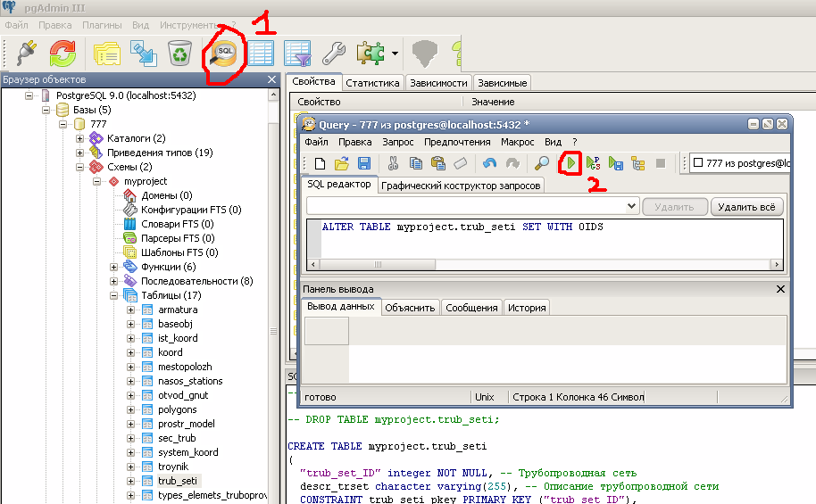
Task: Click the Refresh icon in the pgAdmin toolbar
Action: pyautogui.click(x=62, y=54)
